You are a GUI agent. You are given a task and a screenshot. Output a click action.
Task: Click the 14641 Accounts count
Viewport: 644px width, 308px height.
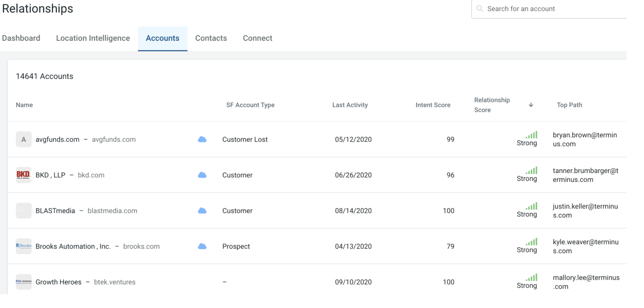click(44, 76)
